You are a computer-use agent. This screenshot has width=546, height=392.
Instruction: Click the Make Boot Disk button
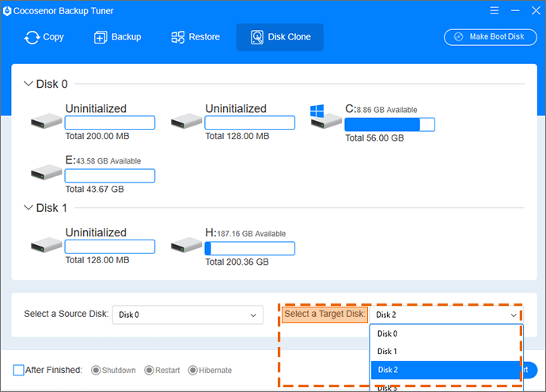(491, 37)
